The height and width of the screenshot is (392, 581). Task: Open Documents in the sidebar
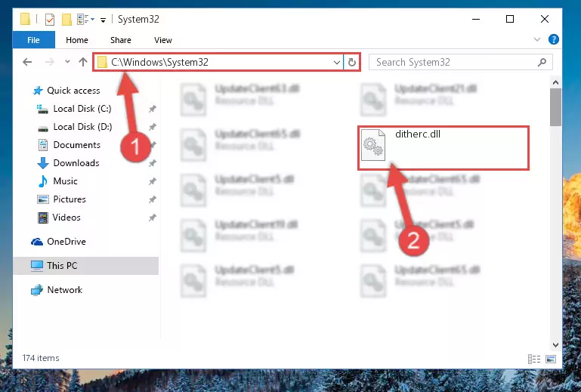click(x=70, y=145)
